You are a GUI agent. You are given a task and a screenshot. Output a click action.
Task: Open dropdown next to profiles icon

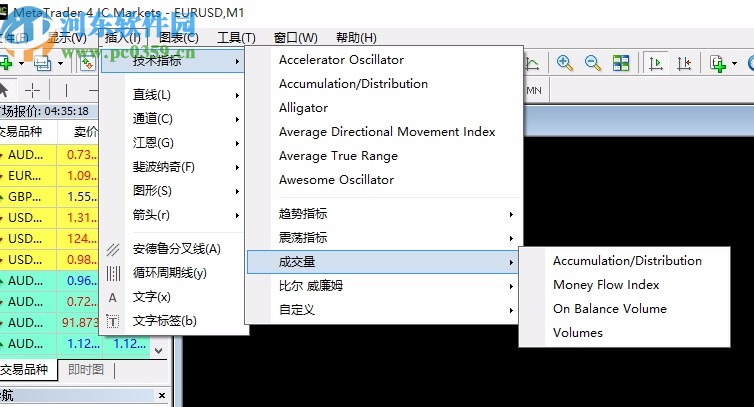point(60,63)
